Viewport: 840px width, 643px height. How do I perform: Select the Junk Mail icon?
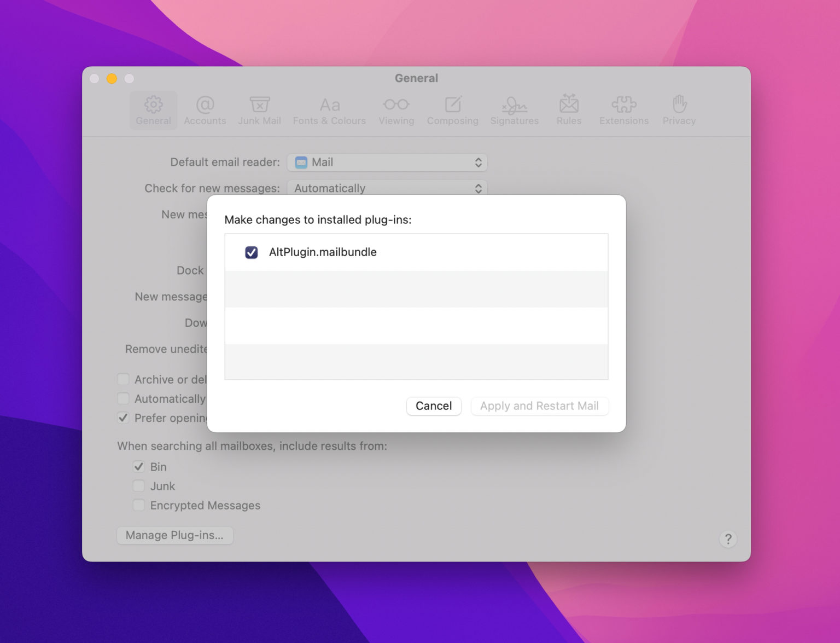point(259,109)
